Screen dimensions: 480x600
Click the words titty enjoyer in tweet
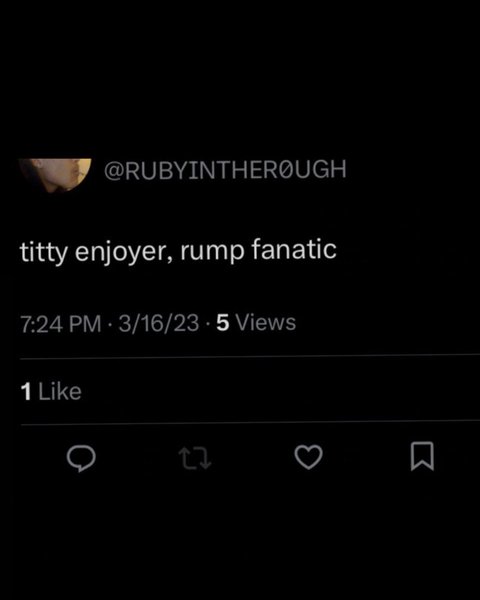[x=93, y=253]
